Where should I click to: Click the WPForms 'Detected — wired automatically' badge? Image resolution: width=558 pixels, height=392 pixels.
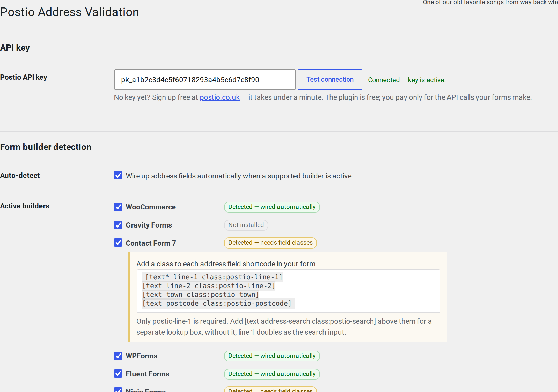click(272, 356)
